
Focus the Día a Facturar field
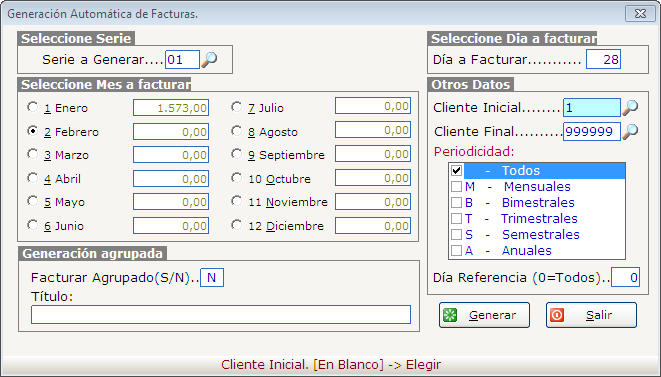click(x=603, y=59)
